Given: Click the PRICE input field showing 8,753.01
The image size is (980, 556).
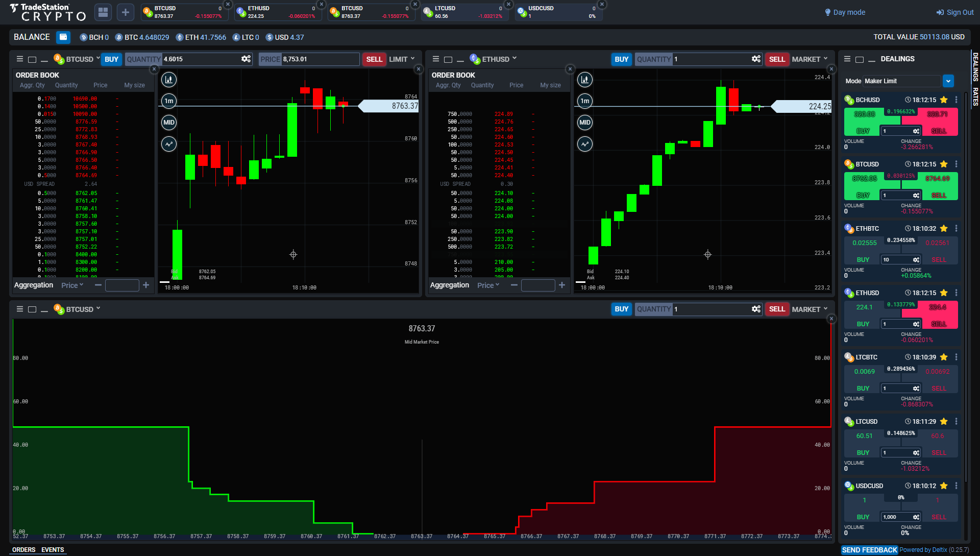Looking at the screenshot, I should pyautogui.click(x=319, y=59).
